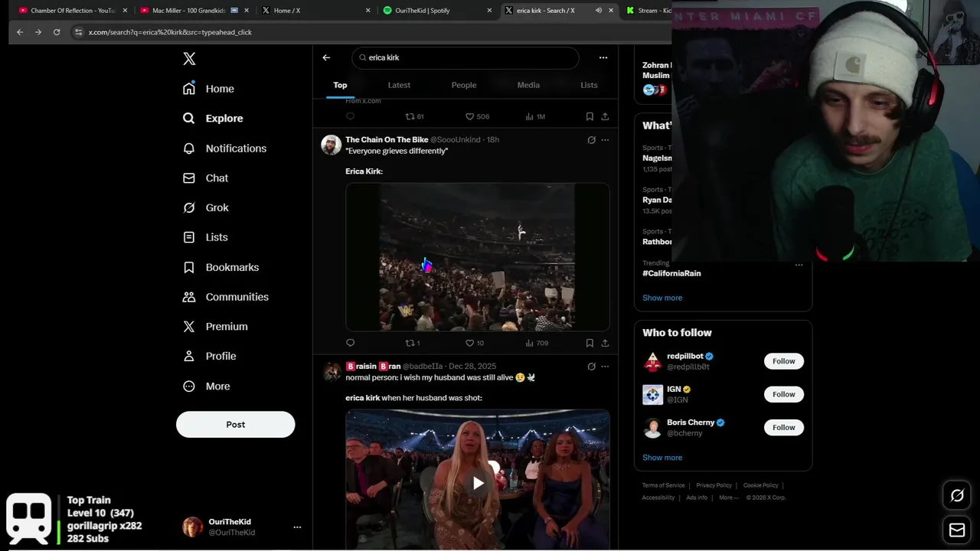View analytics showing 709 views
The height and width of the screenshot is (551, 980).
point(537,343)
